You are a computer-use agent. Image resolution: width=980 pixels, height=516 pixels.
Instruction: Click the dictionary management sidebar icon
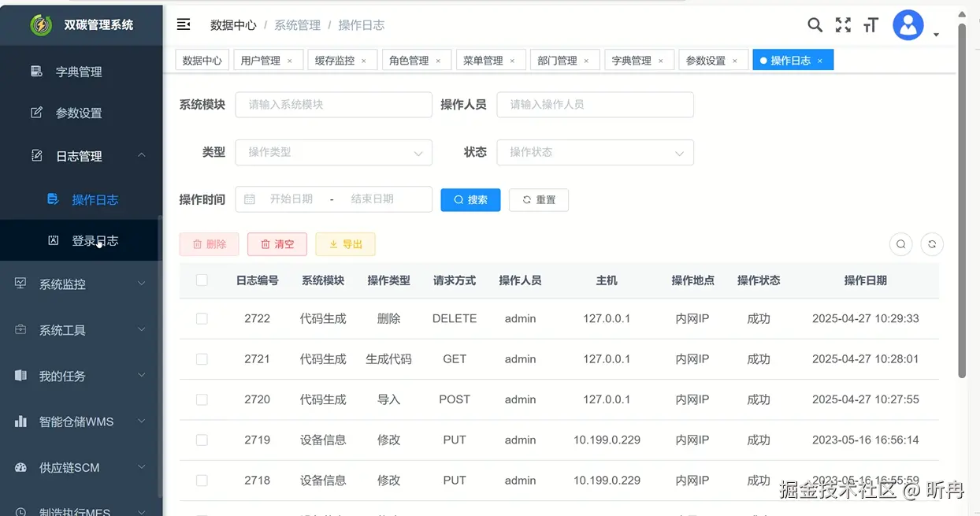[36, 71]
